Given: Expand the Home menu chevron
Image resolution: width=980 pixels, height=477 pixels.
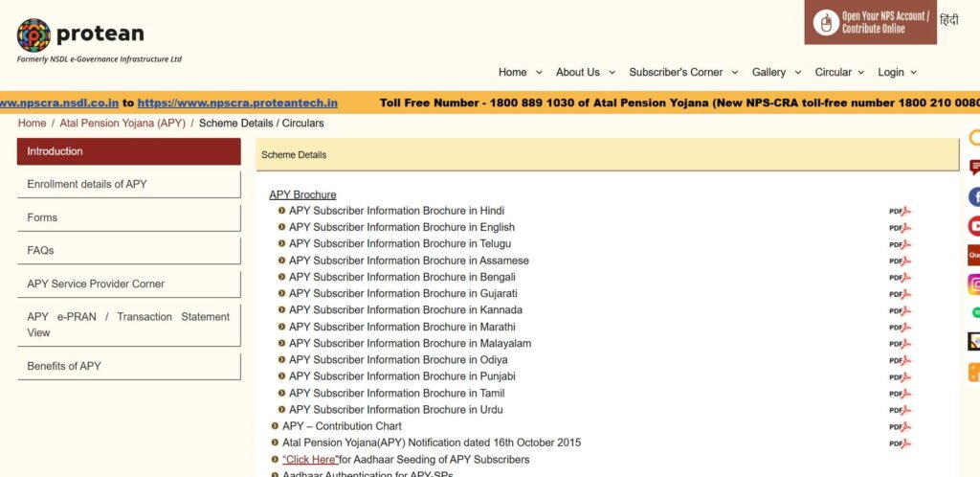Looking at the screenshot, I should pos(539,73).
